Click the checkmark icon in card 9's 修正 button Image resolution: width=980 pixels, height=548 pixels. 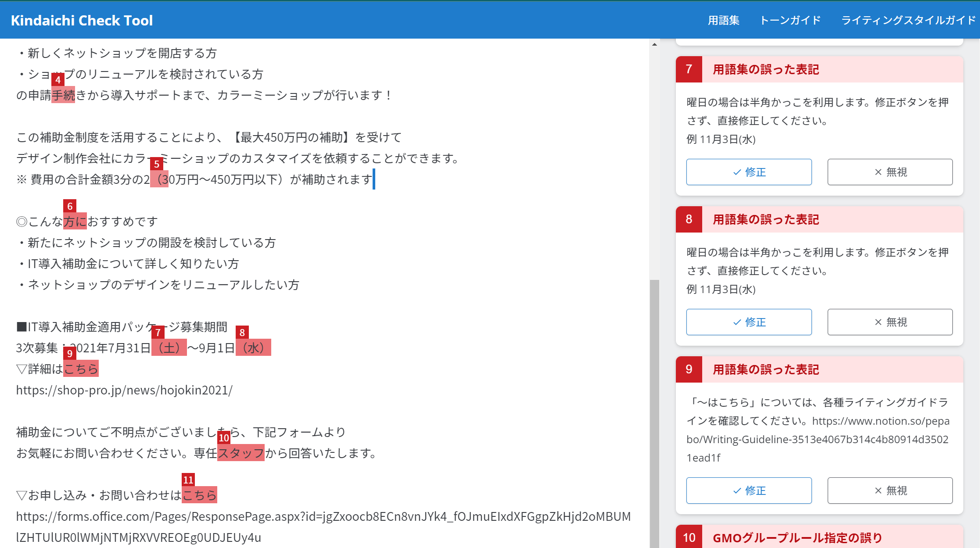click(x=737, y=491)
